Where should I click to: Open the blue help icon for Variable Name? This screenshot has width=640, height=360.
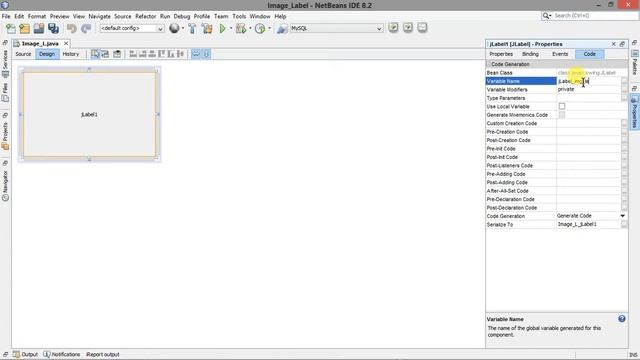point(622,319)
